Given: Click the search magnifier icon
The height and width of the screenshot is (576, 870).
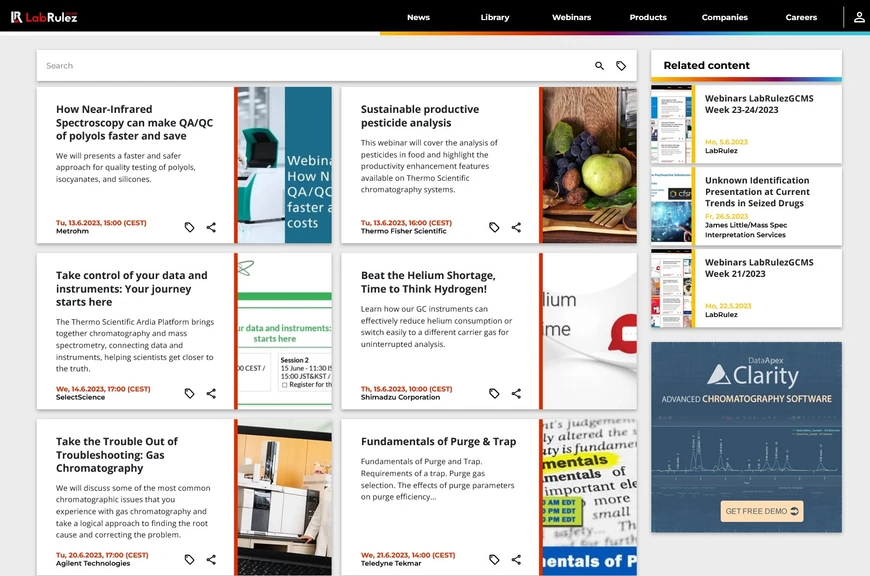Looking at the screenshot, I should point(599,65).
